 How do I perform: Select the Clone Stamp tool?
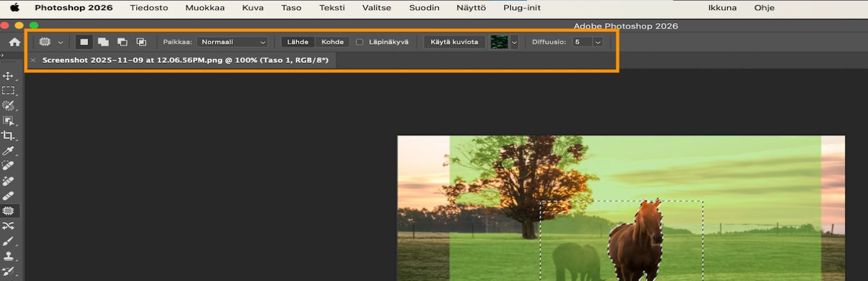(8, 256)
